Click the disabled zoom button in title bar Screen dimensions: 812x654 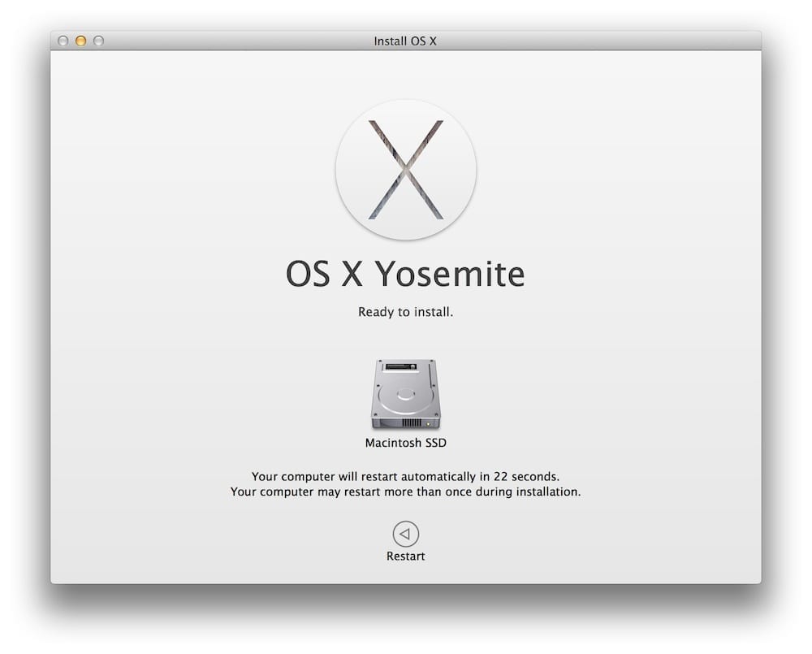pos(99,41)
